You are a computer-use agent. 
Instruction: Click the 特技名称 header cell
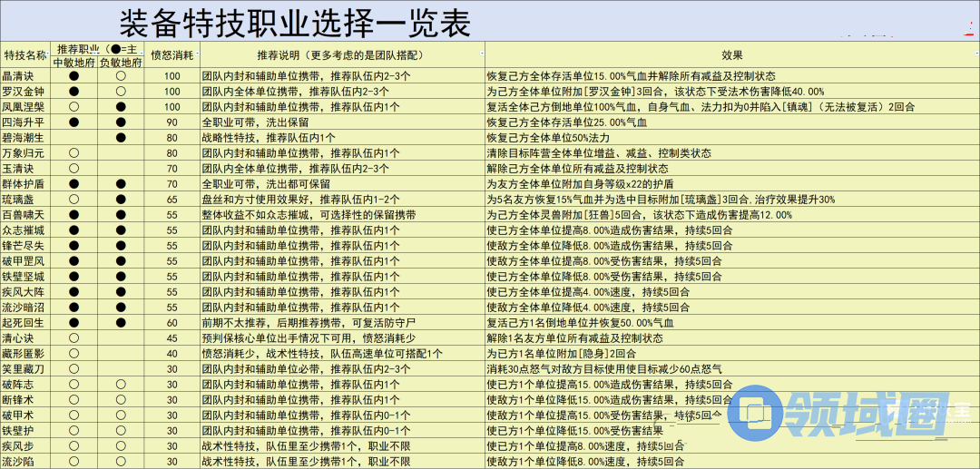tap(24, 55)
